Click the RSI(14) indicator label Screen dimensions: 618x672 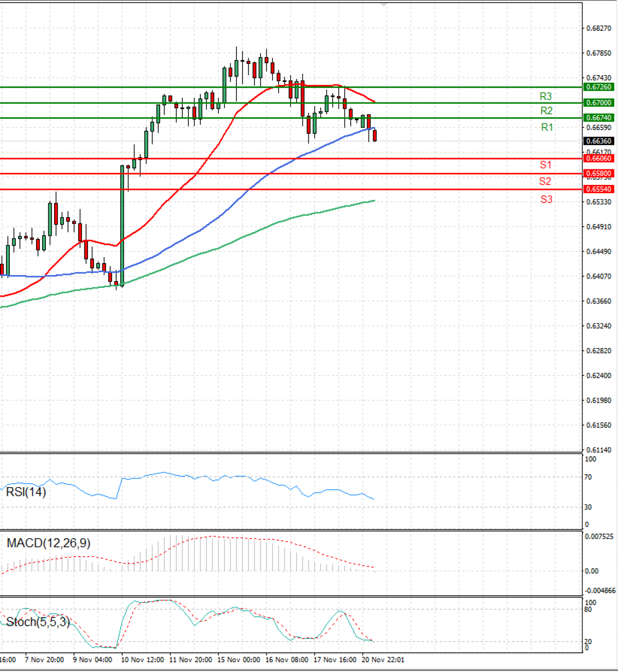click(26, 492)
